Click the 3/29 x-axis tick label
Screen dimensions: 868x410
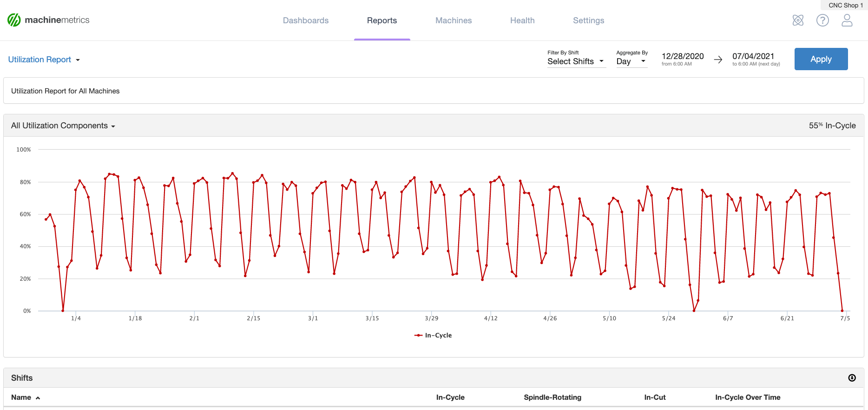(x=431, y=318)
